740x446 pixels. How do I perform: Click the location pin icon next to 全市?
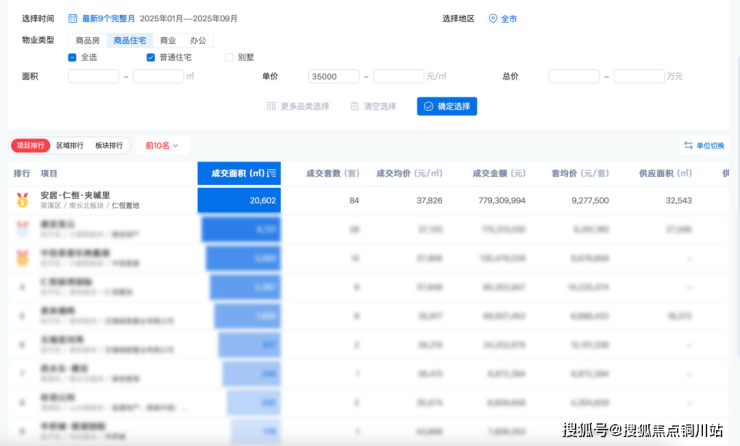pos(492,19)
